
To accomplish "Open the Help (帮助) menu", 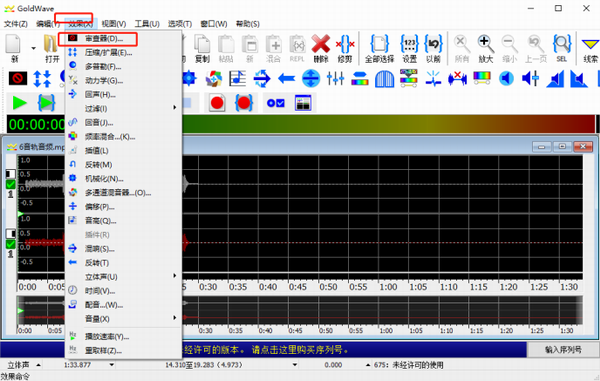I will tap(248, 24).
